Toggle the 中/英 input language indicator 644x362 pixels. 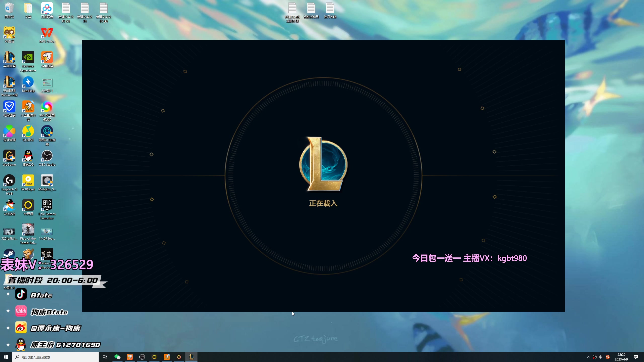[600, 357]
